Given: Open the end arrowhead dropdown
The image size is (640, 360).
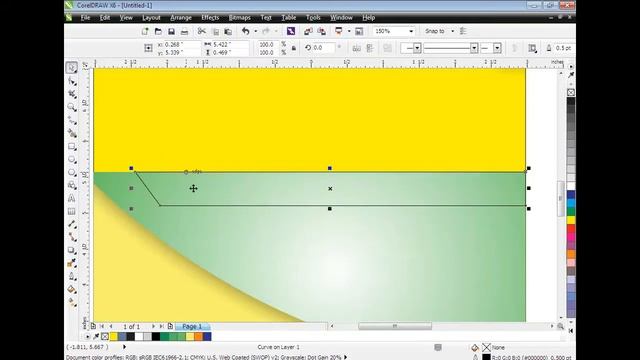Looking at the screenshot, I should 497,48.
